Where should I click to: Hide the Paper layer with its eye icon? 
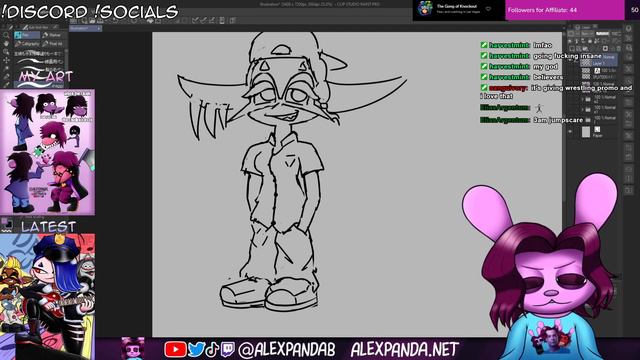(x=570, y=132)
